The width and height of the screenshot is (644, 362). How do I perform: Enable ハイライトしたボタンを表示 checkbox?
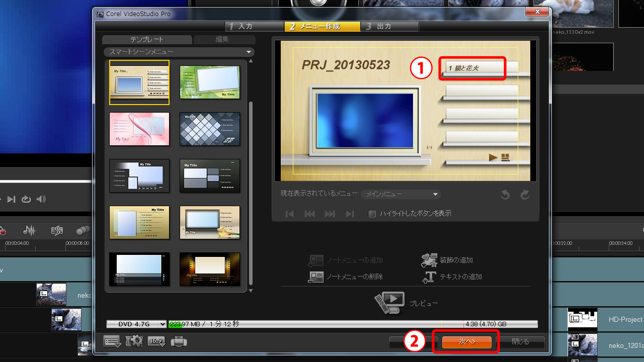[x=372, y=214]
